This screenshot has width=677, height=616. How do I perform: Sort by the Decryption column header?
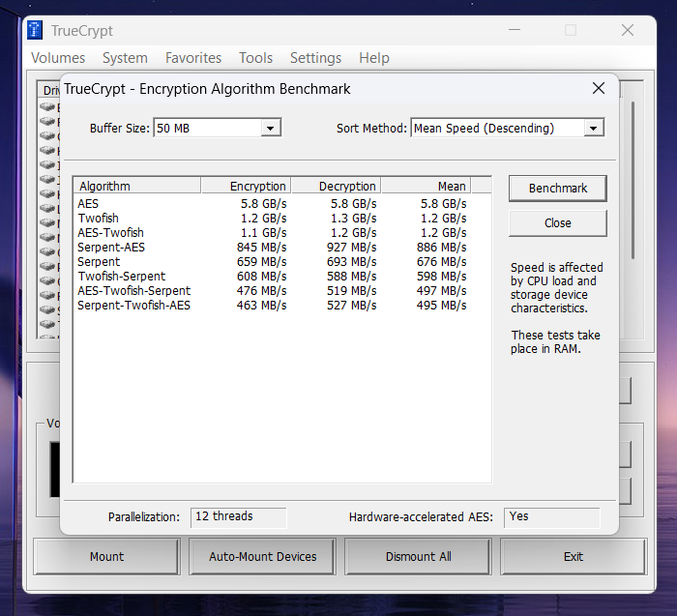[336, 186]
